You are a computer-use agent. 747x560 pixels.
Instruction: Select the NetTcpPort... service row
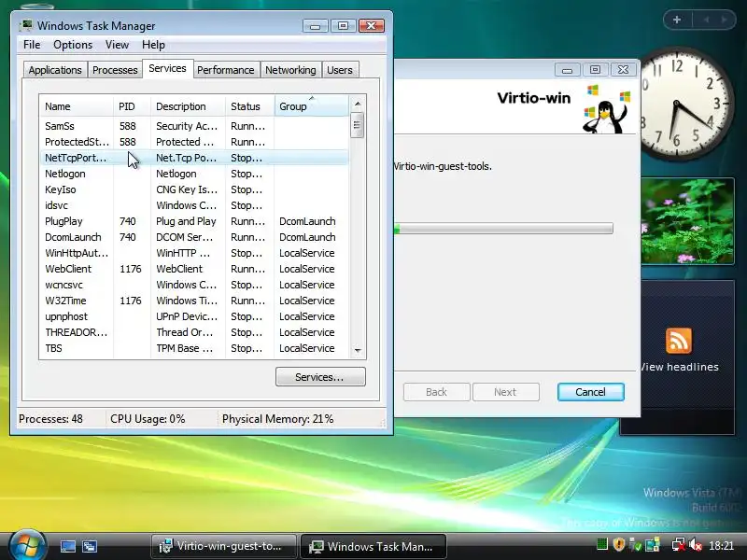click(x=194, y=158)
